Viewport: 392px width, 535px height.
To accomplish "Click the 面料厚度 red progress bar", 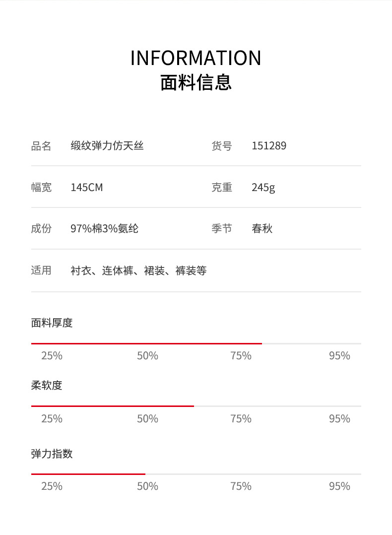I will pos(146,343).
